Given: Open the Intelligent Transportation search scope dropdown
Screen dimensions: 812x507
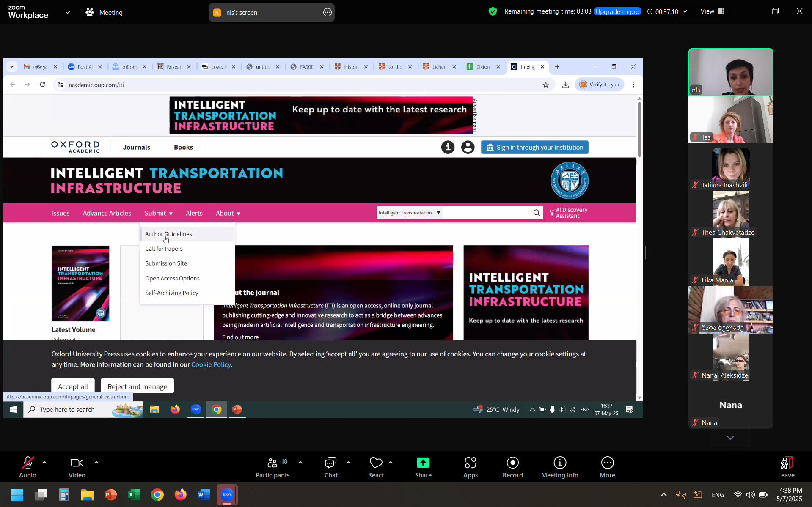Looking at the screenshot, I should pos(410,213).
